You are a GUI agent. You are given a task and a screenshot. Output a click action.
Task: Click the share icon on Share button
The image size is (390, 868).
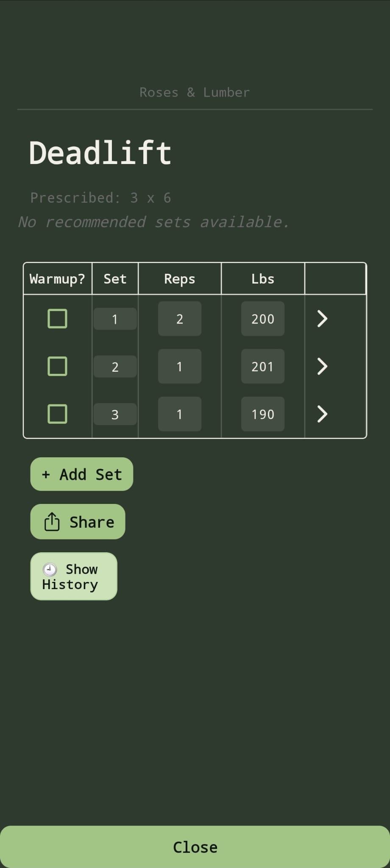point(52,522)
